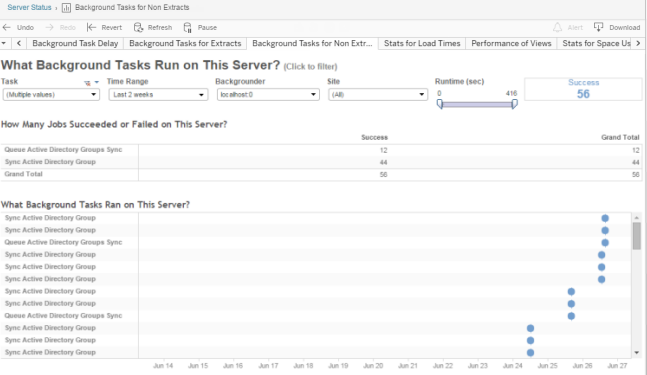This screenshot has height=375, width=647.
Task: Switch to Background Task Delay tab
Action: click(x=75, y=43)
